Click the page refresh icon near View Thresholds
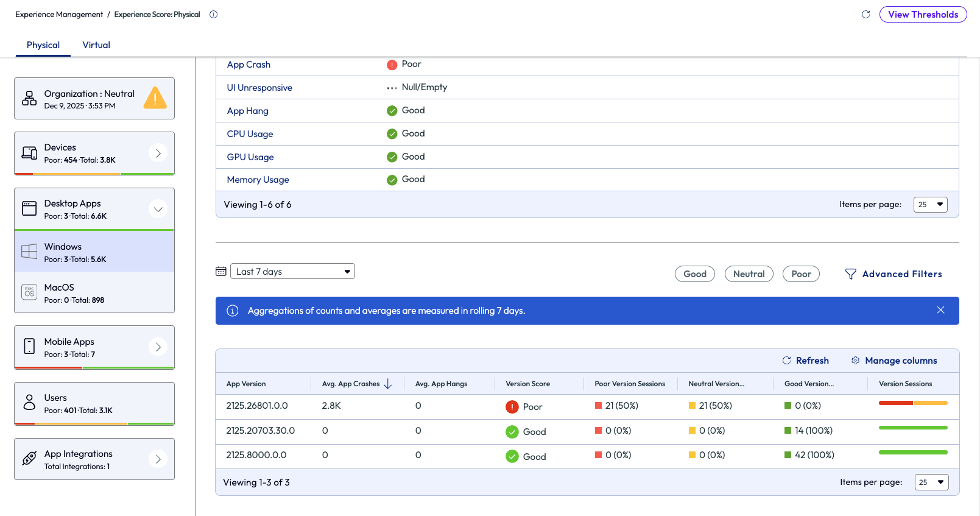This screenshot has width=980, height=516. pos(865,15)
